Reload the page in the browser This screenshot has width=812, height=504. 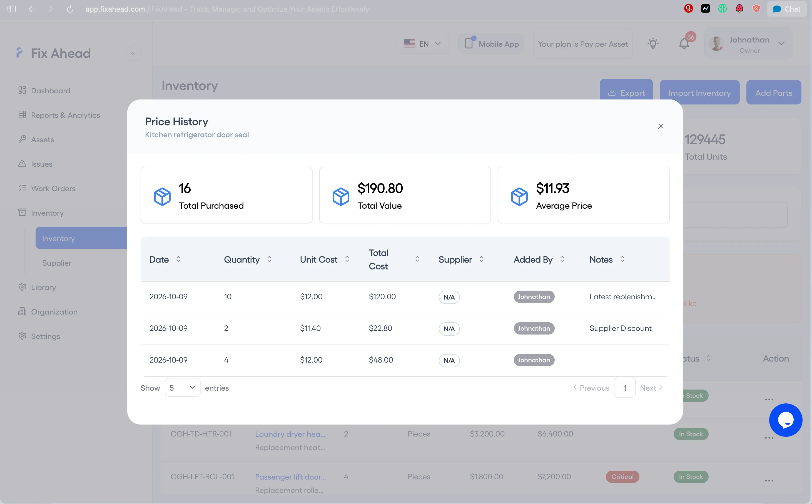(x=70, y=9)
